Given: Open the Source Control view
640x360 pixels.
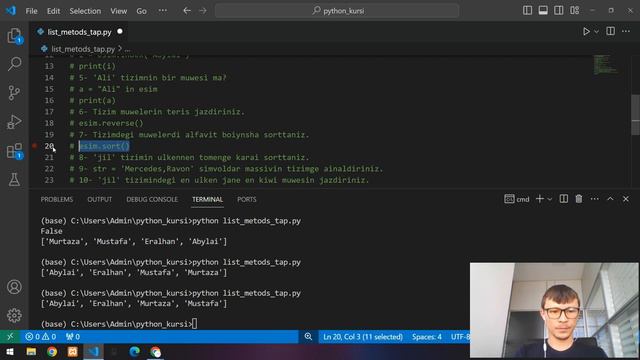Looking at the screenshot, I should pyautogui.click(x=14, y=93).
